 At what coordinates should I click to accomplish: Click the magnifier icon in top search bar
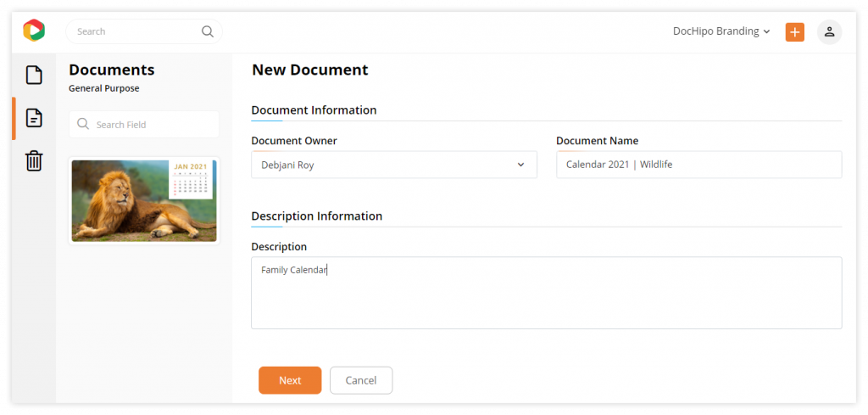tap(208, 31)
